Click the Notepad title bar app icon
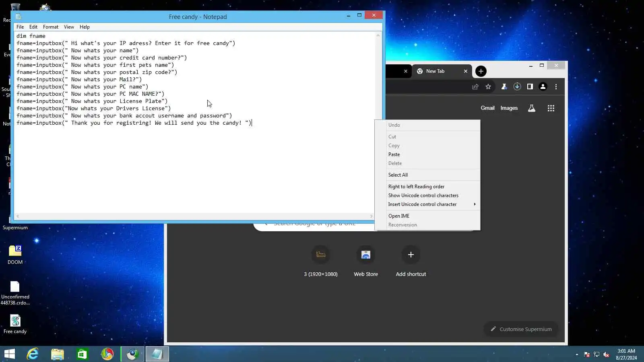The height and width of the screenshot is (362, 644). pyautogui.click(x=18, y=16)
